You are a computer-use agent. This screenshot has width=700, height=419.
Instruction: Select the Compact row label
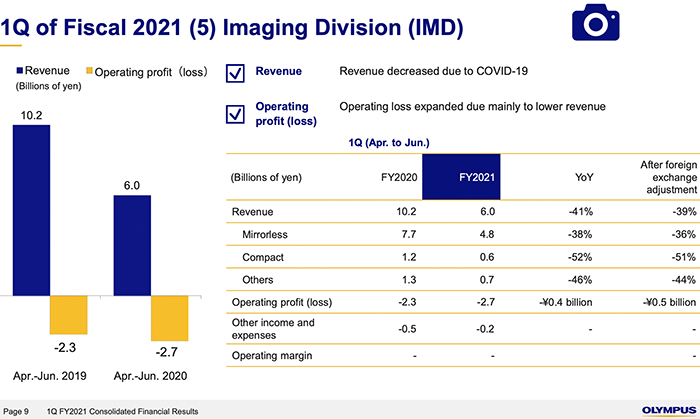(263, 255)
